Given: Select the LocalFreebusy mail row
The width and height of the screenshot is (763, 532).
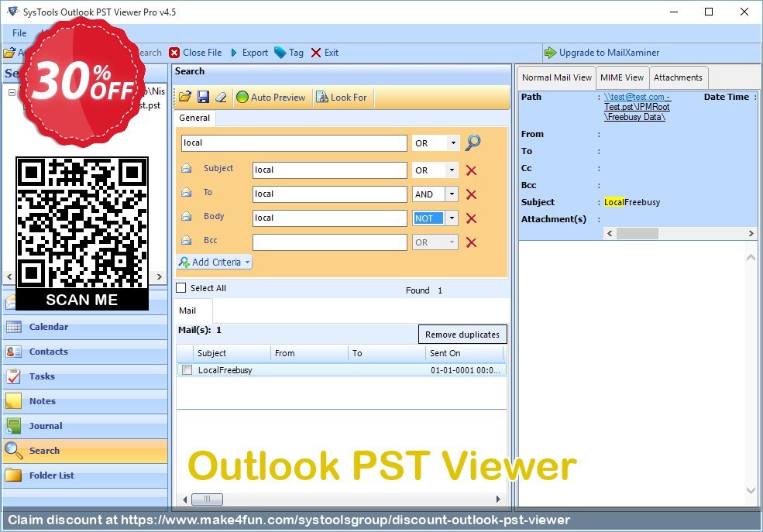Looking at the screenshot, I should [x=342, y=370].
